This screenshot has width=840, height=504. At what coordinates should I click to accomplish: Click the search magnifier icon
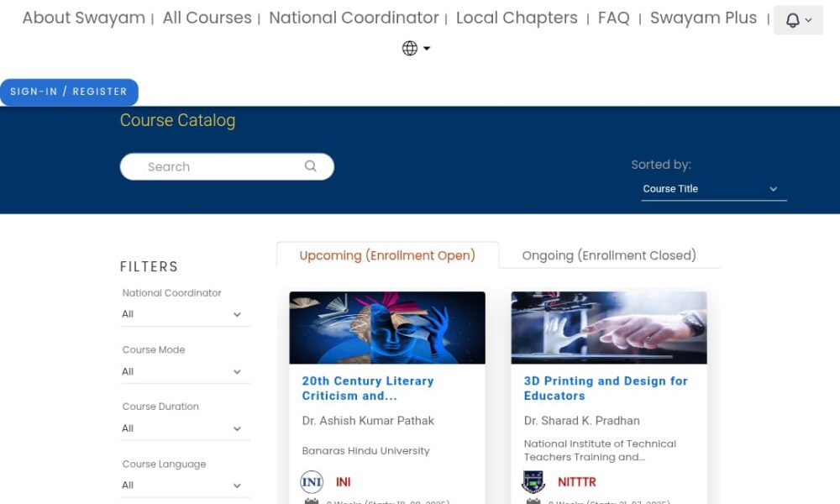pos(311,166)
